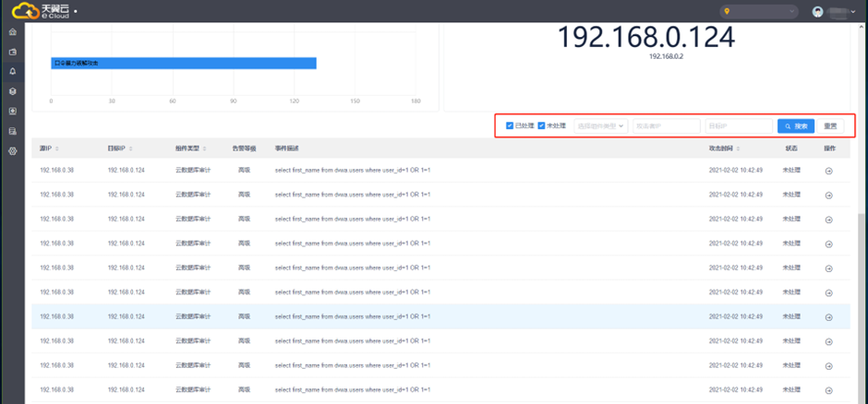Viewport: 868px width, 404px height.
Task: Click the gear settings icon in sidebar
Action: tap(12, 150)
